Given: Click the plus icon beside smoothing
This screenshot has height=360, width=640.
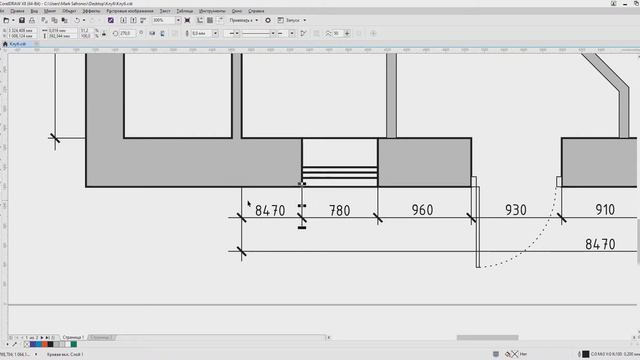Looking at the screenshot, I should click(x=347, y=33).
